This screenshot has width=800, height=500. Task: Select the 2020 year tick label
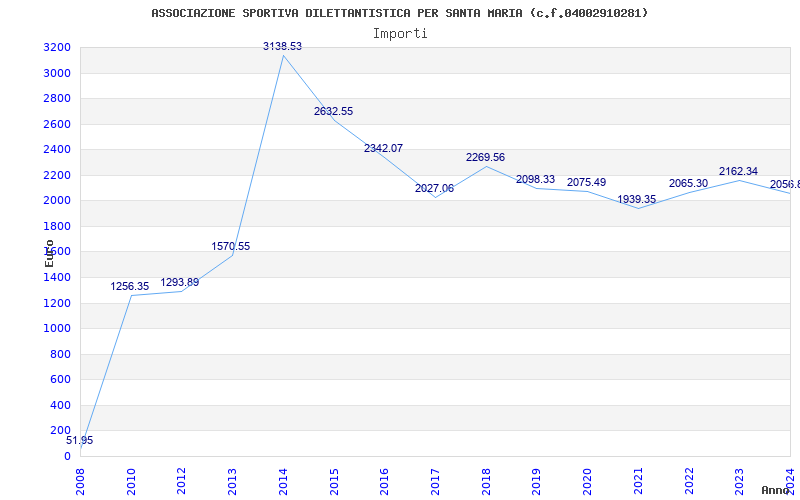point(587,482)
